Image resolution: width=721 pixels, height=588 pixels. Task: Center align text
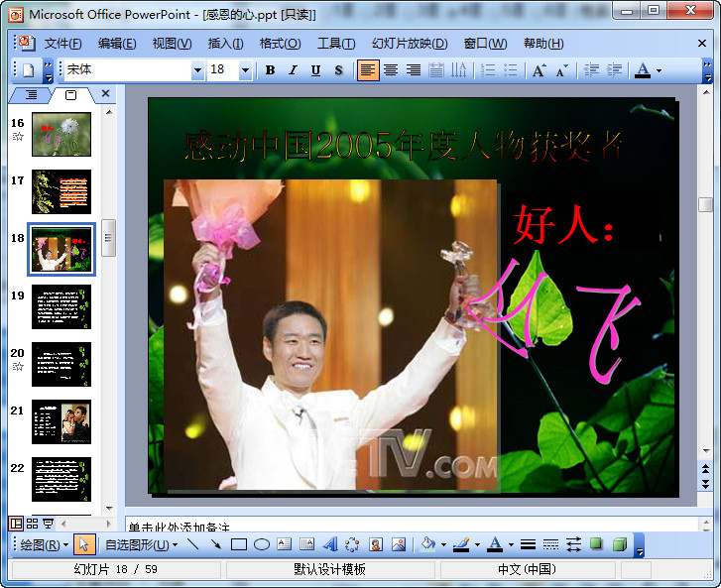coord(391,70)
